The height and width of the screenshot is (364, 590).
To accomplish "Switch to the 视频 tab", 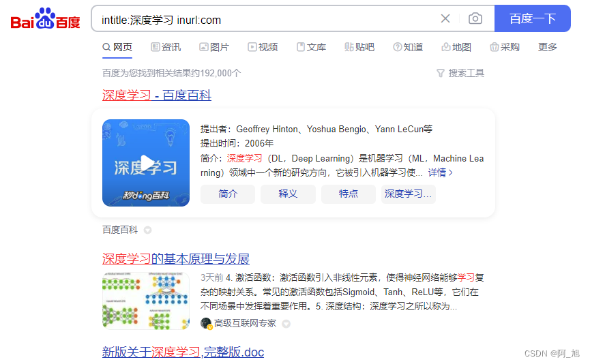I will coord(263,47).
